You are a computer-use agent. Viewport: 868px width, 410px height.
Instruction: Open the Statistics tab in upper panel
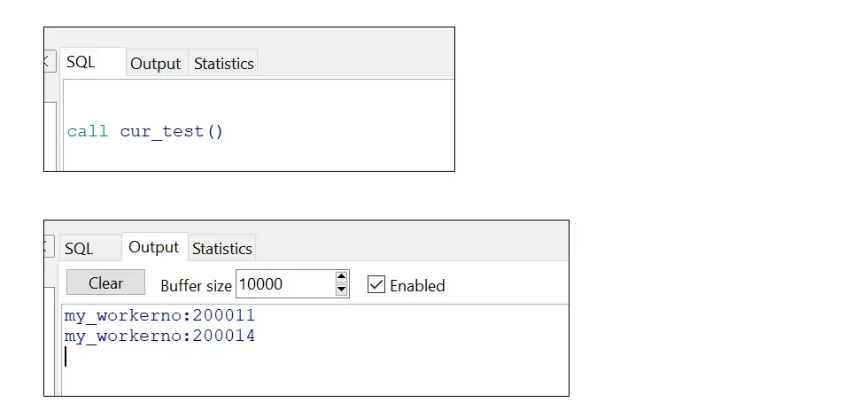click(223, 64)
